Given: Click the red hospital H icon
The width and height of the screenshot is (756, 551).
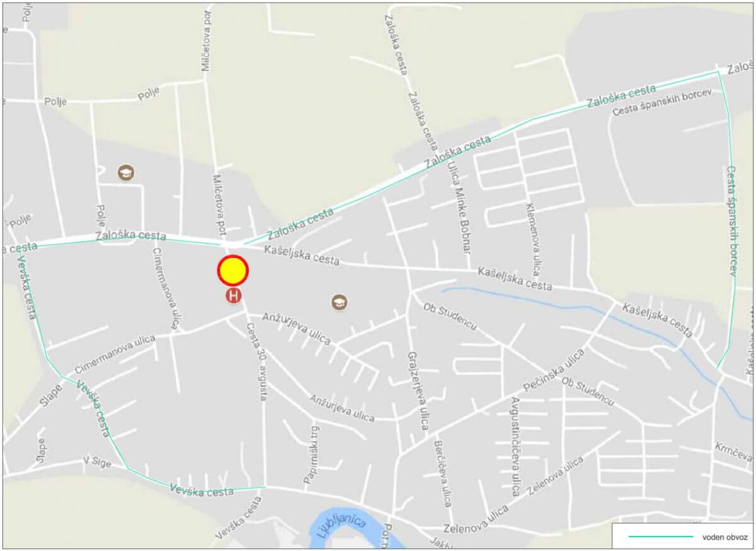Looking at the screenshot, I should coord(234,296).
